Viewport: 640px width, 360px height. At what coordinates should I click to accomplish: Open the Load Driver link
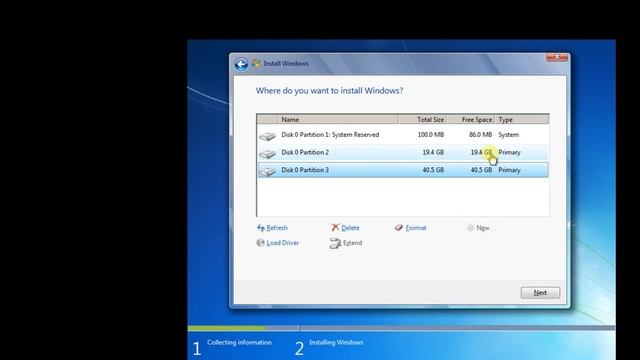click(x=282, y=243)
